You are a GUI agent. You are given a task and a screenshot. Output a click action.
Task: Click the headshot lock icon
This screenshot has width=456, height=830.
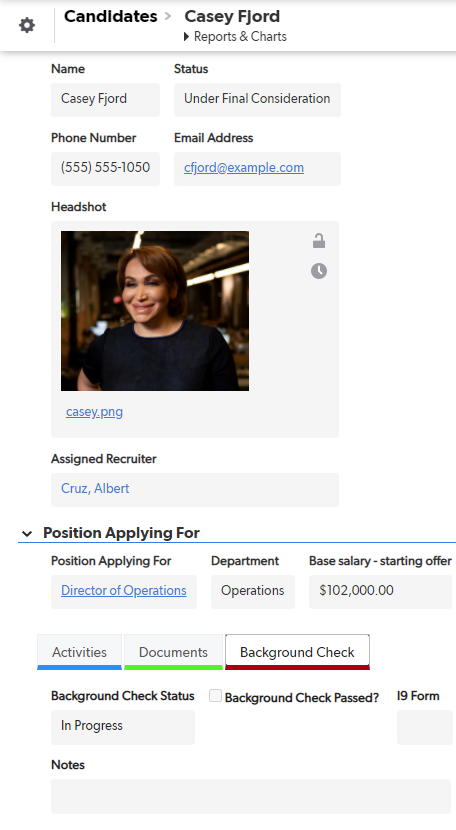tap(318, 241)
